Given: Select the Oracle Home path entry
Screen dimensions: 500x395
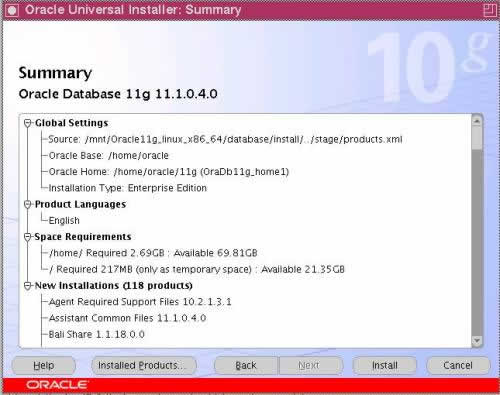Looking at the screenshot, I should pyautogui.click(x=169, y=172).
